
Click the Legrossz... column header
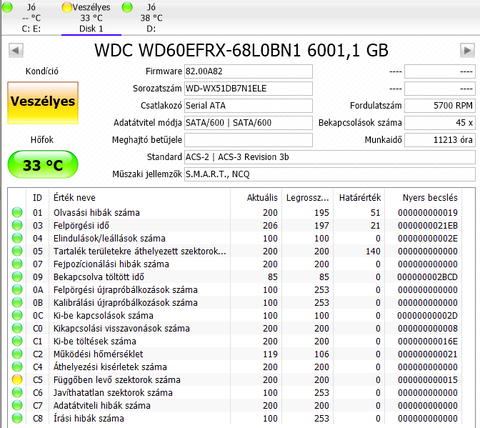[307, 198]
